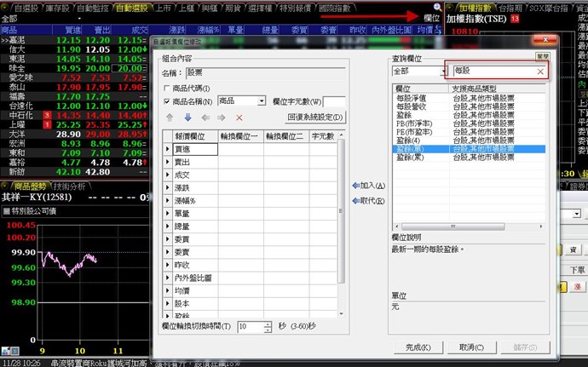
Task: Select the PE(市盈率) row
Action: coord(469,132)
